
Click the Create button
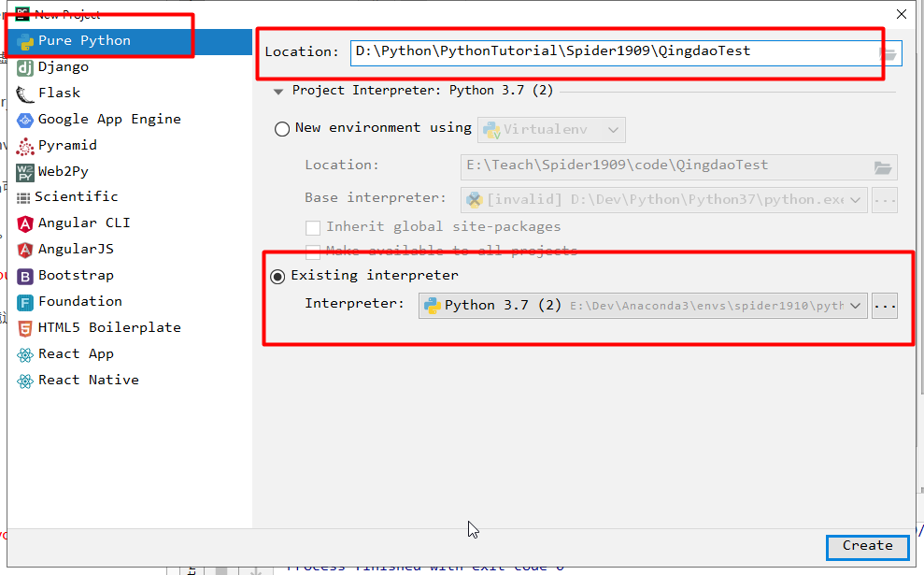pyautogui.click(x=867, y=547)
